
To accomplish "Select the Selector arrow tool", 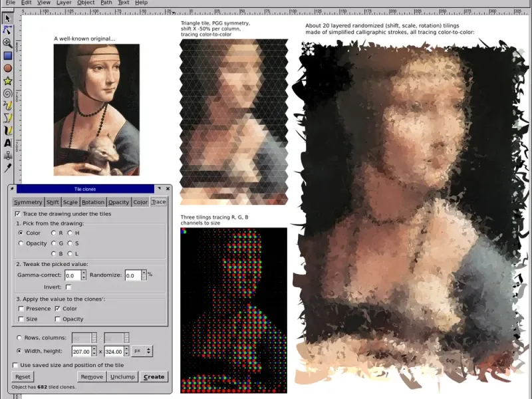I will (7, 18).
